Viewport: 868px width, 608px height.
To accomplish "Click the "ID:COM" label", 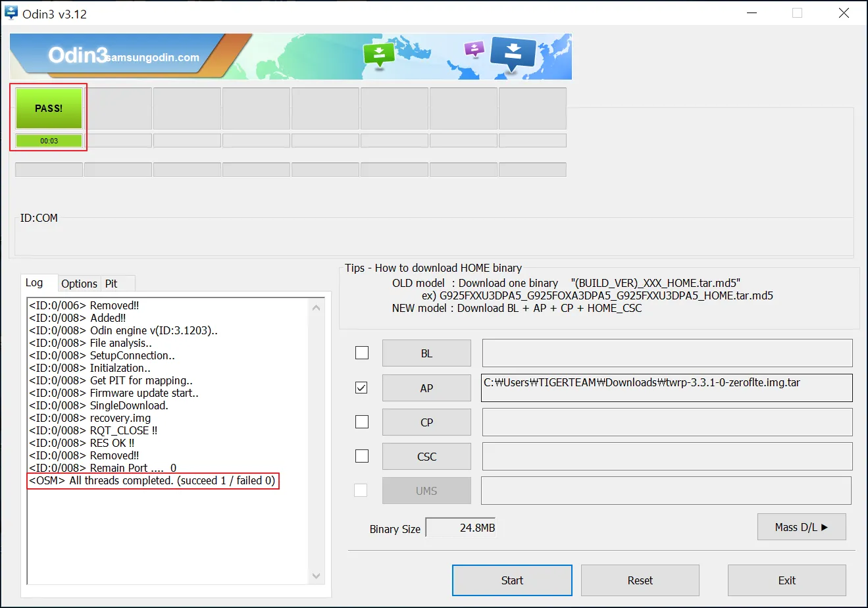I will (39, 218).
